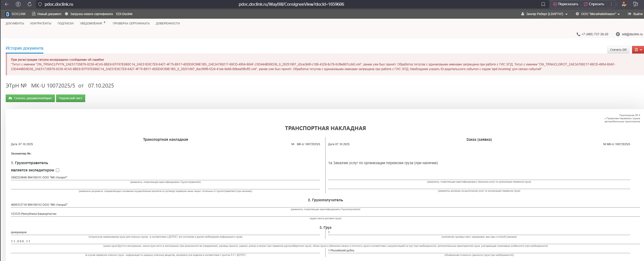
Task: Open the ДОВЕРЕННОСТИ section
Action: (x=168, y=23)
